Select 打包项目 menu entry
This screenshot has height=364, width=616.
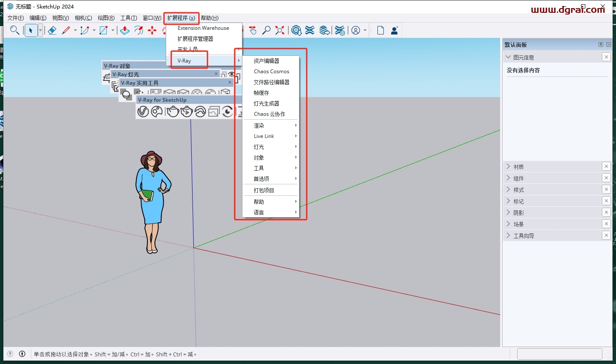click(x=271, y=190)
